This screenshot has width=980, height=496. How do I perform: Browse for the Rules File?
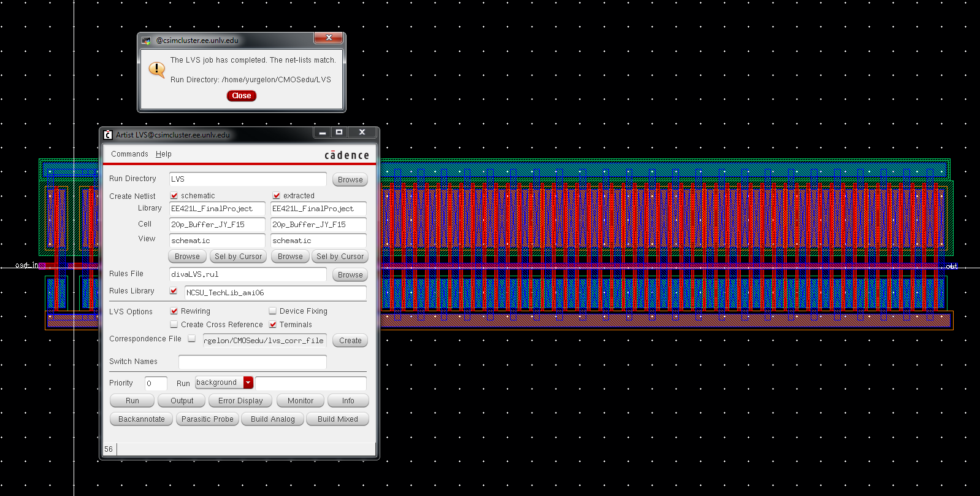coord(350,275)
